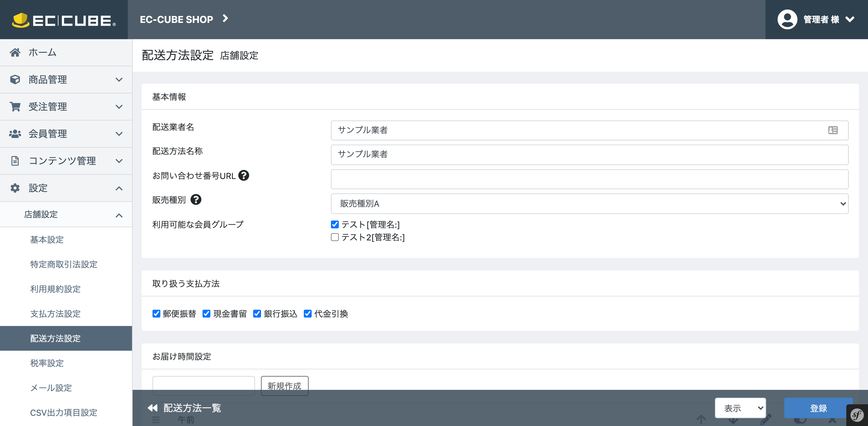Click the chevron arrow next to EC-CUBE SHOP
868x426 pixels.
click(x=225, y=18)
